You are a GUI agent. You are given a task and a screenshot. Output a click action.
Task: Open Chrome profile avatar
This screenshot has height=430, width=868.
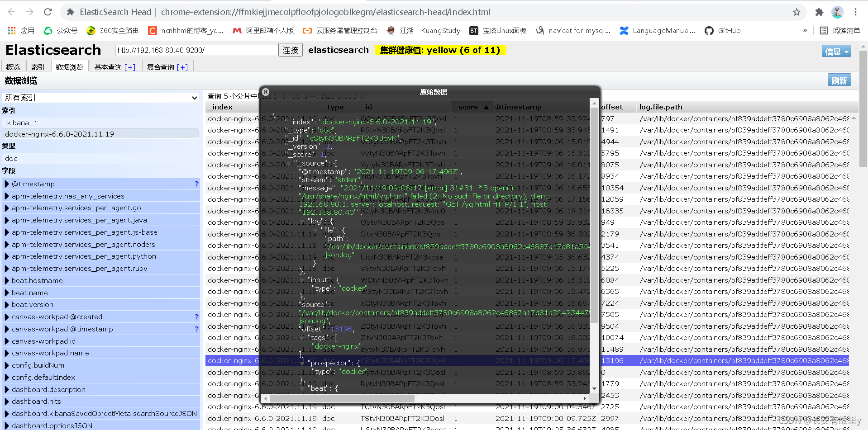pyautogui.click(x=837, y=12)
